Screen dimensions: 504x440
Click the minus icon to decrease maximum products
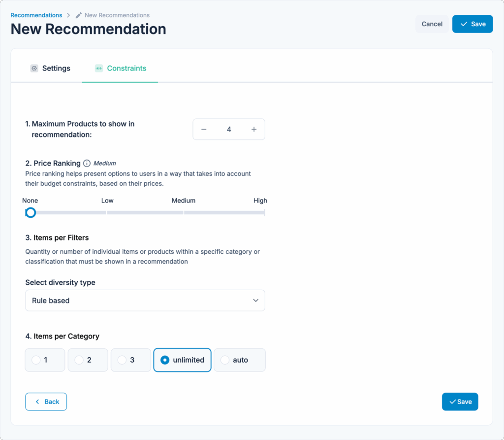[x=204, y=130]
